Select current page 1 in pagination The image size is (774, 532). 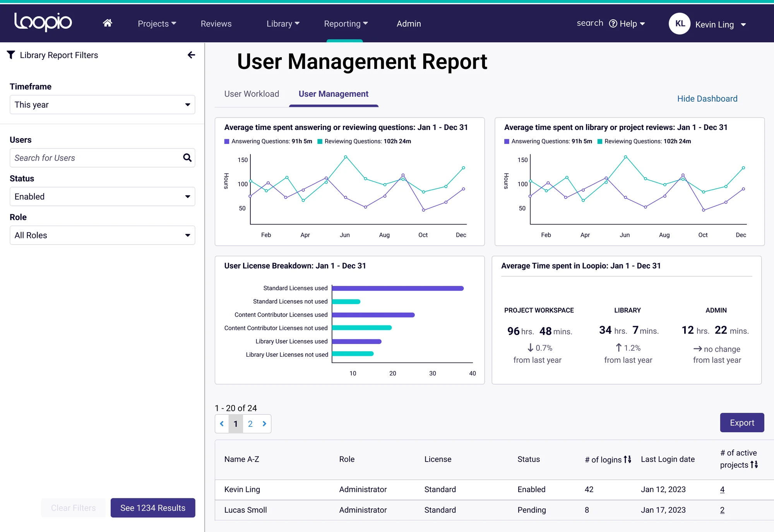coord(236,424)
